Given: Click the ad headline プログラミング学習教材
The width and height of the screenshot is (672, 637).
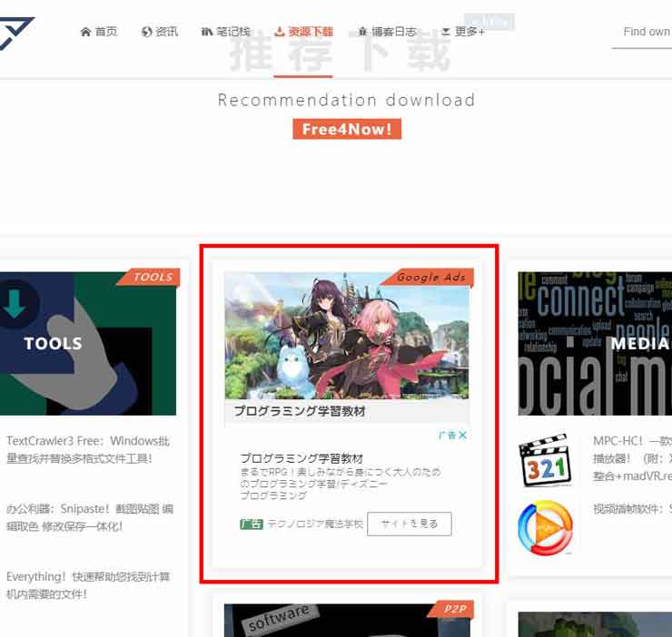Looking at the screenshot, I should tap(301, 458).
